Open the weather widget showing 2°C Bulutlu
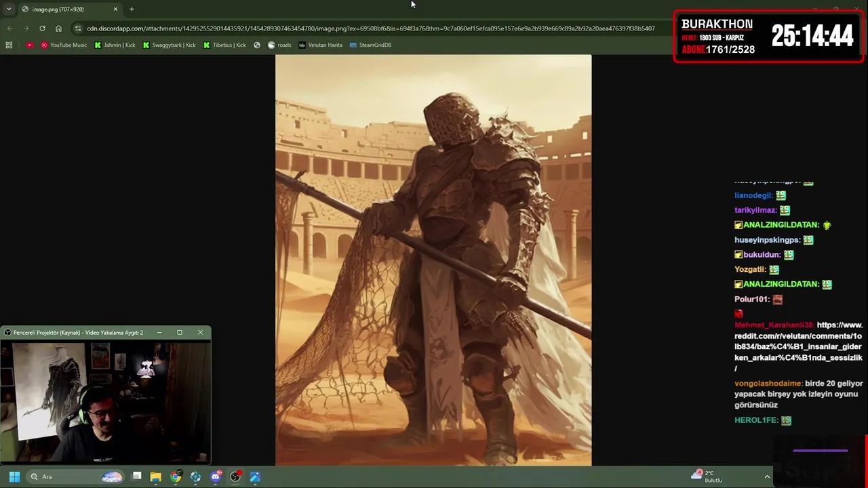Image resolution: width=868 pixels, height=488 pixels. (x=707, y=476)
